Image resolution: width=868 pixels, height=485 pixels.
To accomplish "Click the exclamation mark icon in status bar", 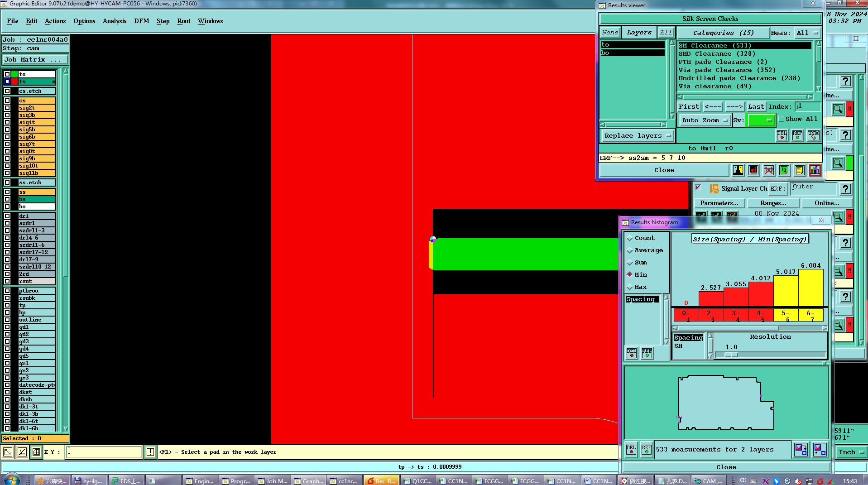I will [150, 452].
